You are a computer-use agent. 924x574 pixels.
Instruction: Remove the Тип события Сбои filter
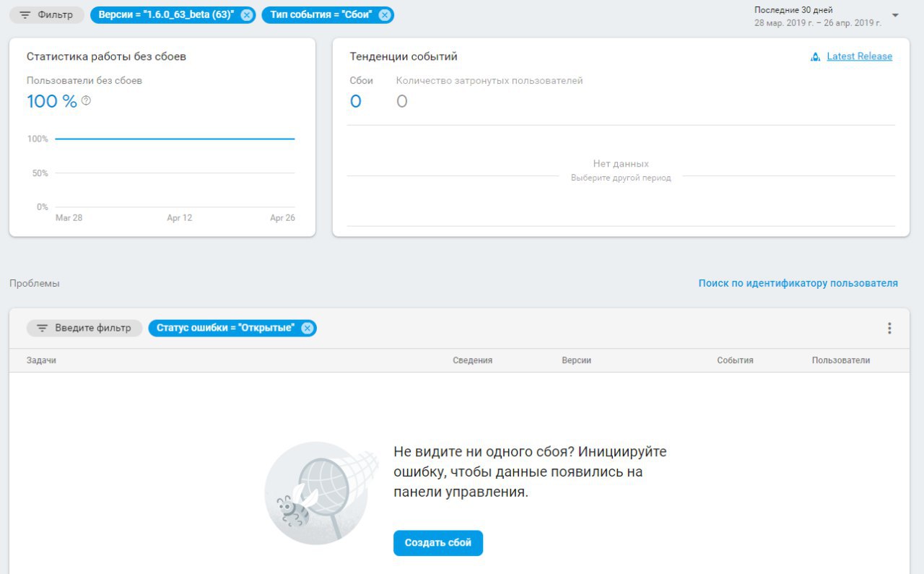(385, 15)
